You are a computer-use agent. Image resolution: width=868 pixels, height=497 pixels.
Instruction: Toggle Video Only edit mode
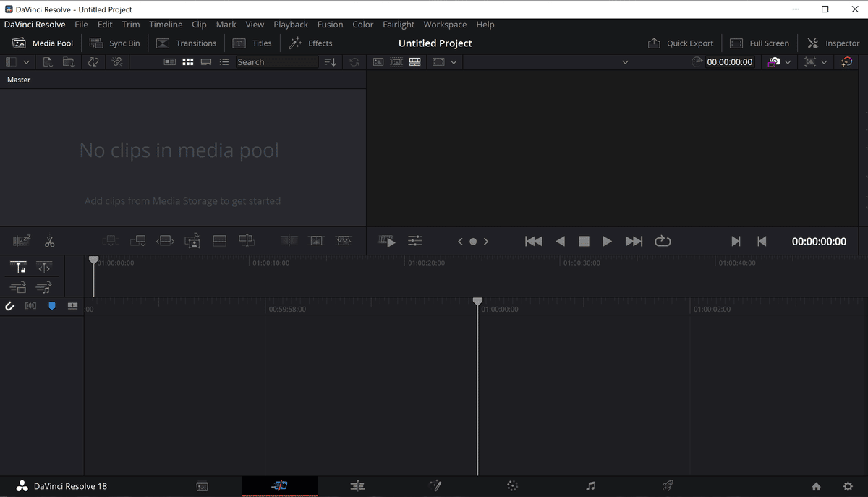[x=19, y=287]
